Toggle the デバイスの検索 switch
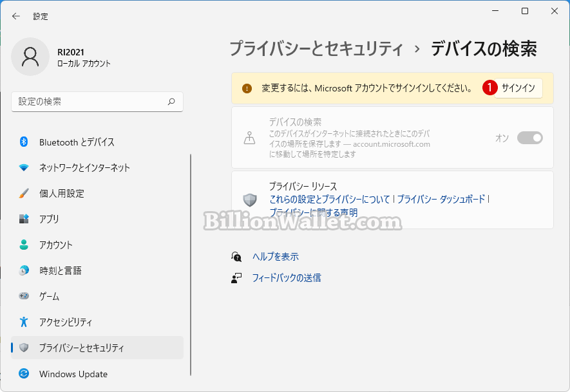570x392 pixels. pyautogui.click(x=529, y=138)
